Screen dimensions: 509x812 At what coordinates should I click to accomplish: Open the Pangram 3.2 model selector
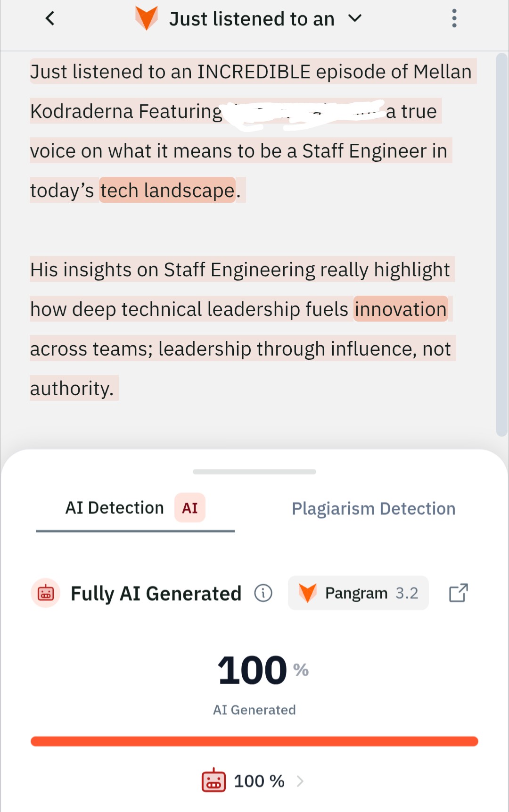tap(359, 593)
